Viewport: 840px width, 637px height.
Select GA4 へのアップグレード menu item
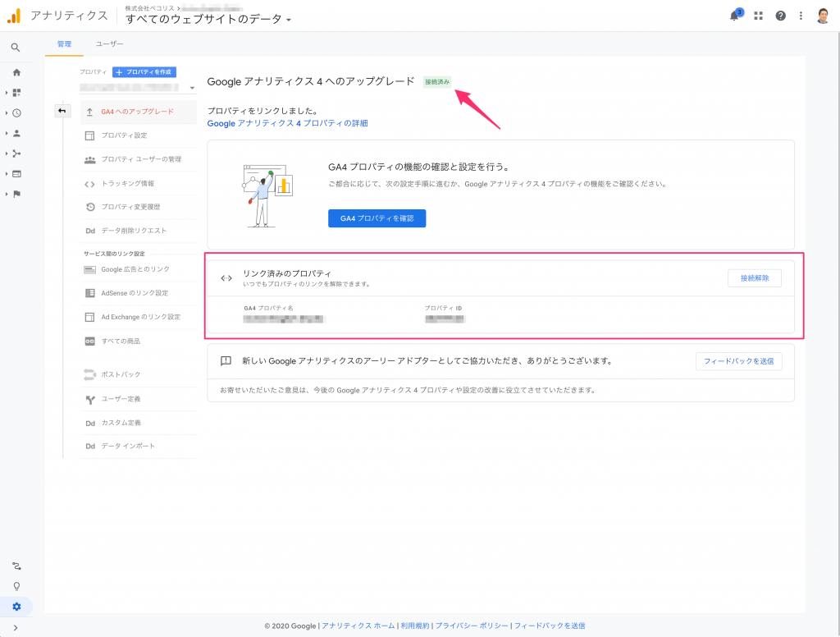click(138, 112)
